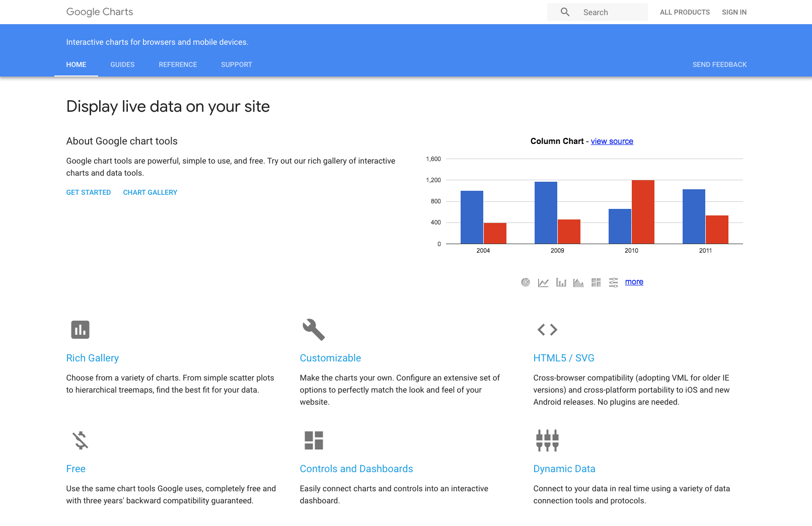812x526 pixels.
Task: Open the Dynamic Data heading link
Action: (564, 469)
